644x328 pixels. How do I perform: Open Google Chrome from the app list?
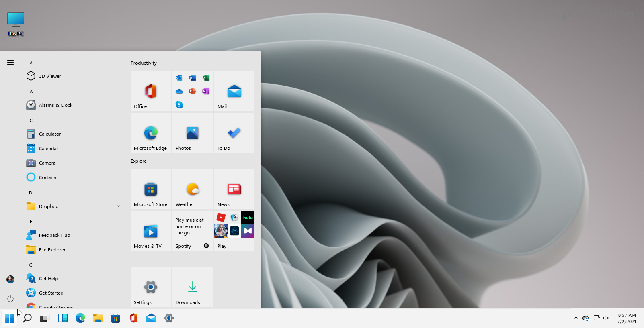click(74, 305)
